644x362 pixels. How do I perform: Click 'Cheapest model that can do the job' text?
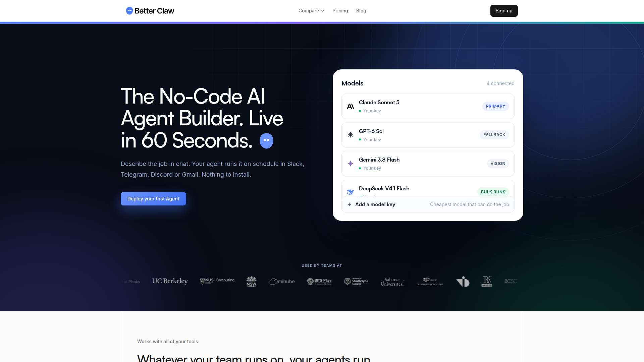(x=470, y=204)
